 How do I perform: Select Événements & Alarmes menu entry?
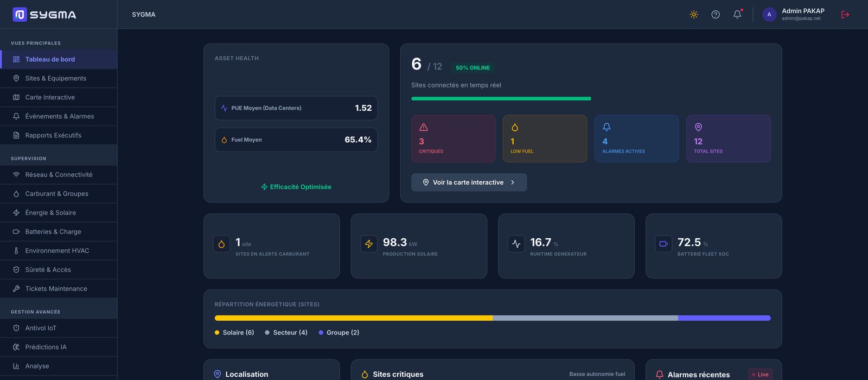tap(59, 117)
